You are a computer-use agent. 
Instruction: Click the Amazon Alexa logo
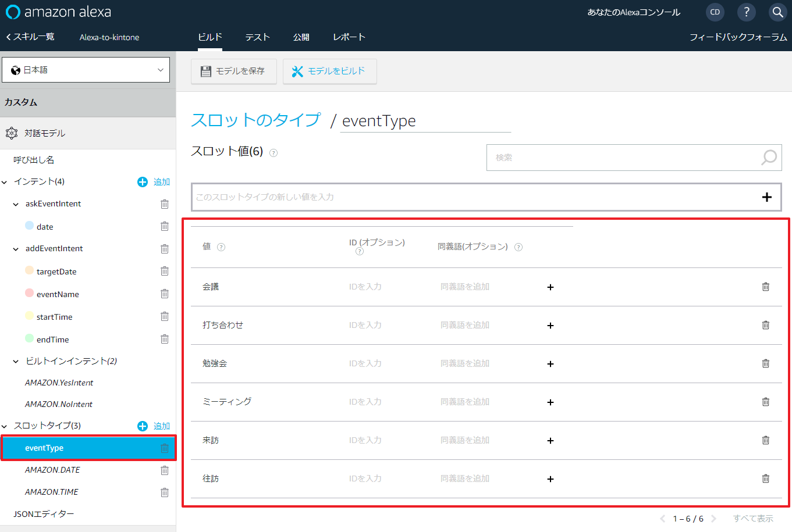[58, 12]
